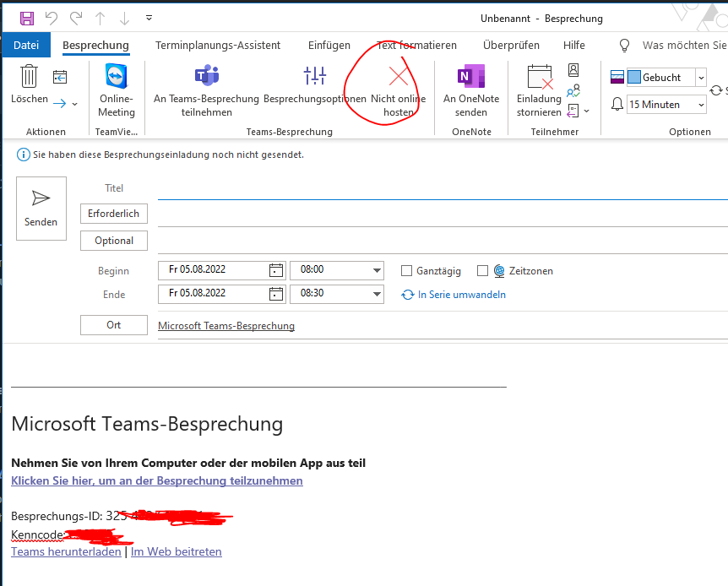This screenshot has height=586, width=728.
Task: Click Nicht online hosten button
Action: click(399, 90)
